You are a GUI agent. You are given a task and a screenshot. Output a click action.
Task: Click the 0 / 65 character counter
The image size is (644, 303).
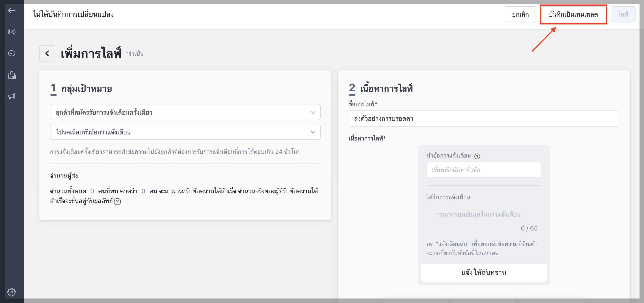[x=529, y=228]
